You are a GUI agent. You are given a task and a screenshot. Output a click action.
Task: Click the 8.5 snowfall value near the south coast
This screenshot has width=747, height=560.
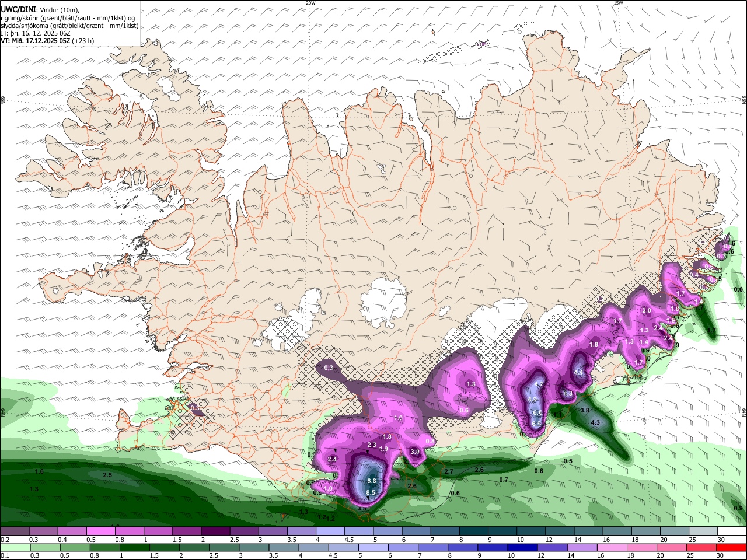click(x=371, y=493)
